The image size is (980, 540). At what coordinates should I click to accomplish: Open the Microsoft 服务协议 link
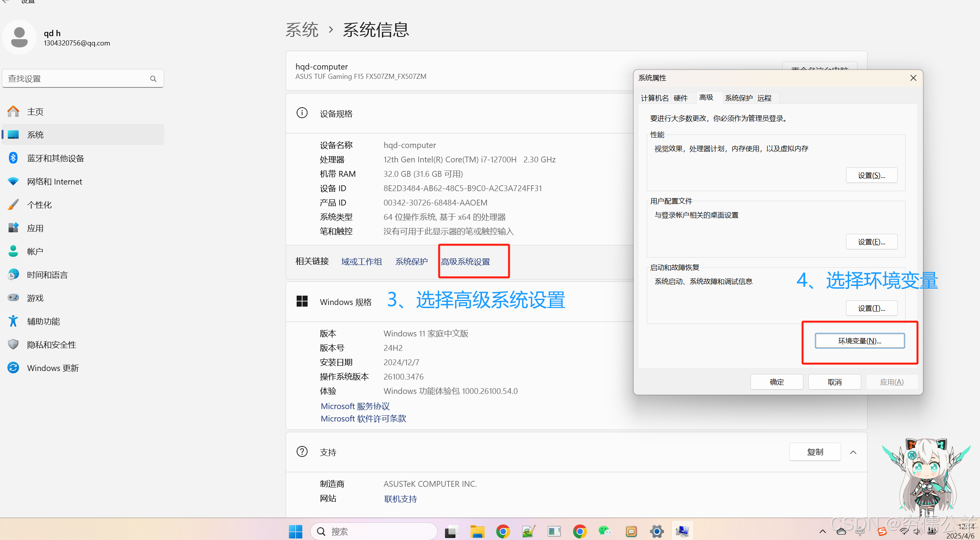coord(355,406)
